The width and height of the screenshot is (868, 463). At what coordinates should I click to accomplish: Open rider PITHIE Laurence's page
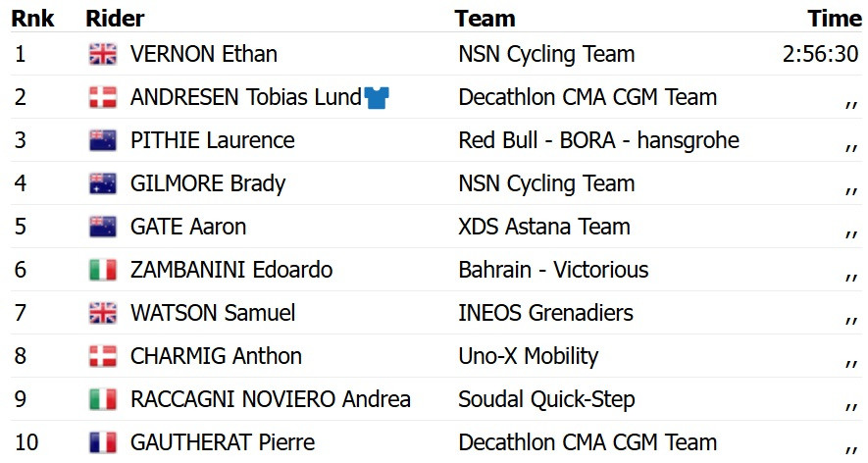212,140
